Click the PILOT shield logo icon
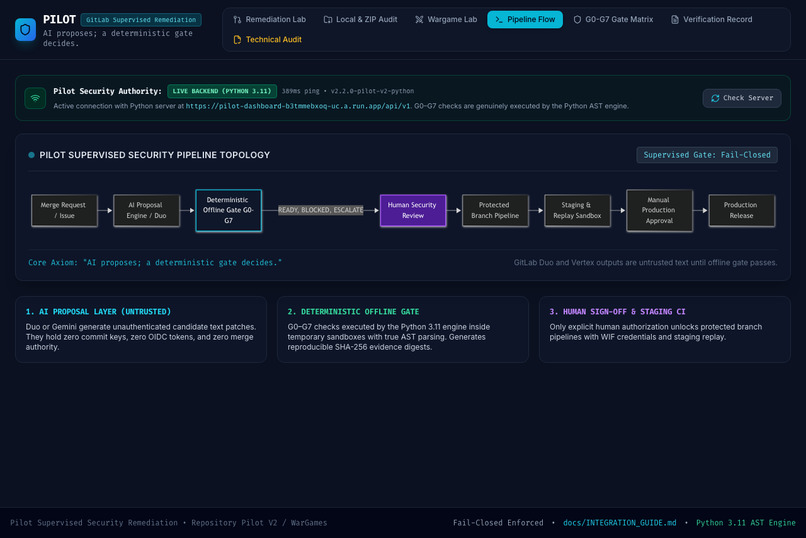This screenshot has height=538, width=806. click(x=25, y=29)
